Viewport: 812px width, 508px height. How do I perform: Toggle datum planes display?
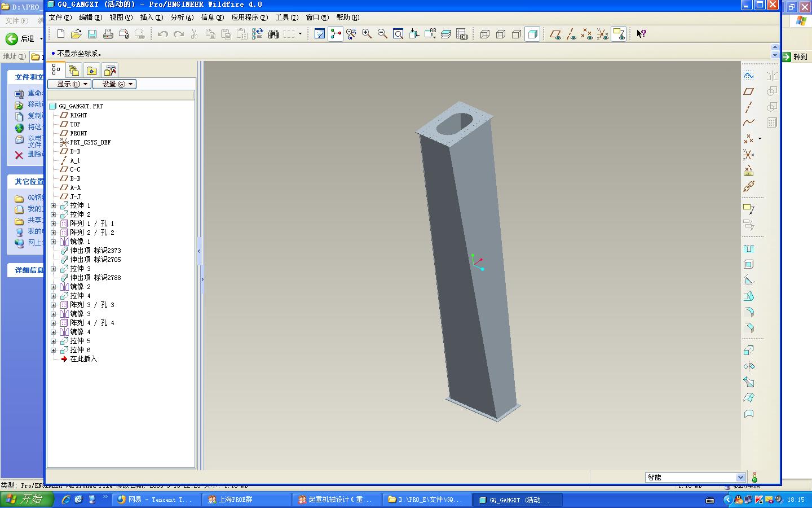tap(555, 34)
